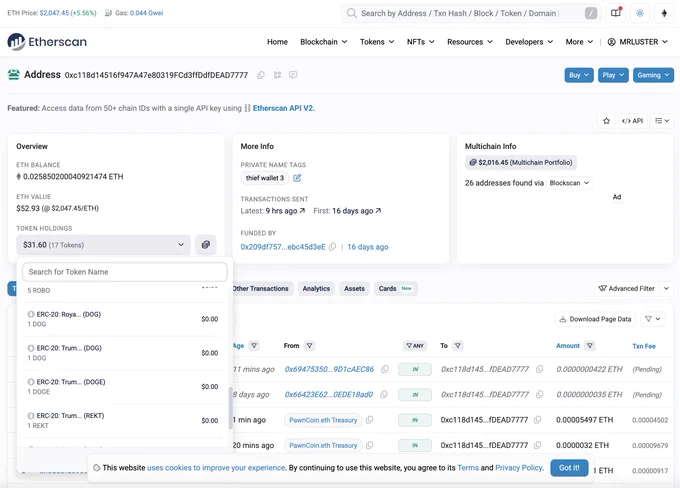Copy the address next to the Address header
Image resolution: width=680 pixels, height=488 pixels.
pyautogui.click(x=261, y=75)
